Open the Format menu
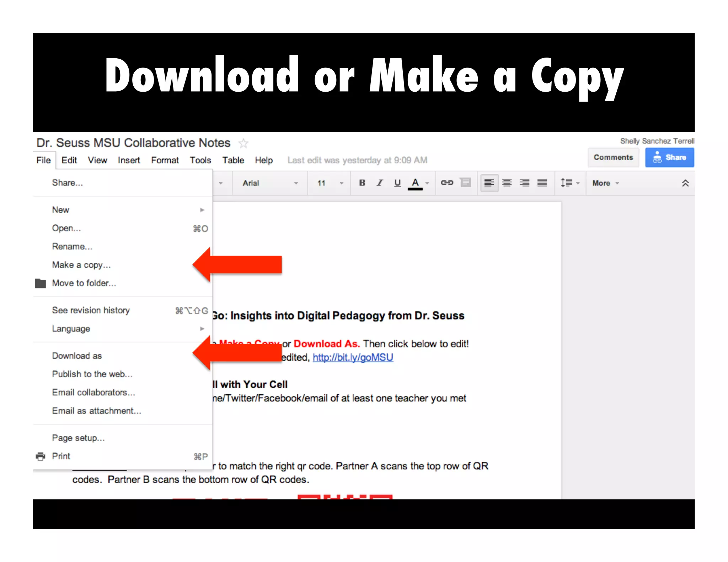This screenshot has width=728, height=562. click(165, 161)
